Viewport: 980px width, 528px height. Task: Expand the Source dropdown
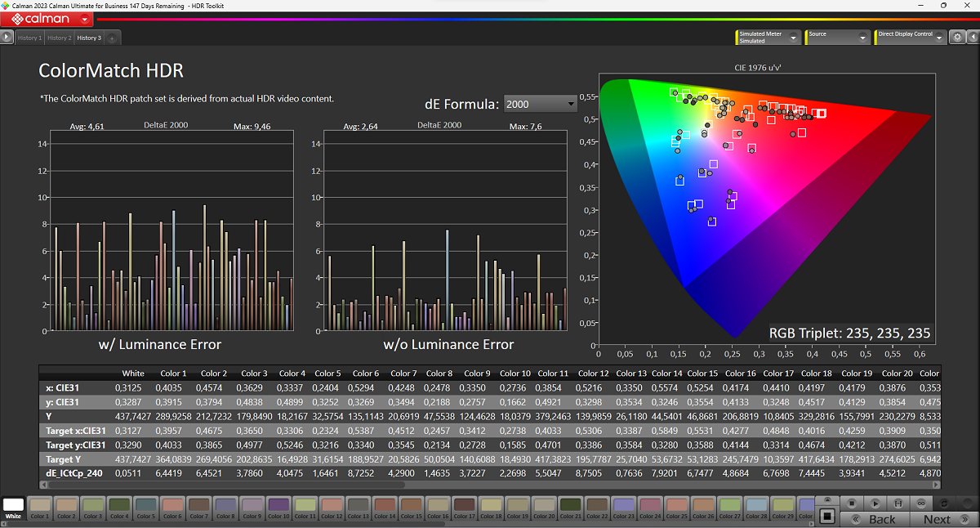coord(862,38)
